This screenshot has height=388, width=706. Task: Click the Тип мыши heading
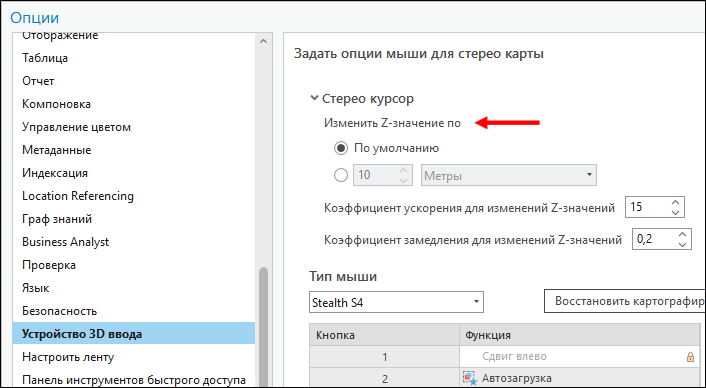pos(343,276)
